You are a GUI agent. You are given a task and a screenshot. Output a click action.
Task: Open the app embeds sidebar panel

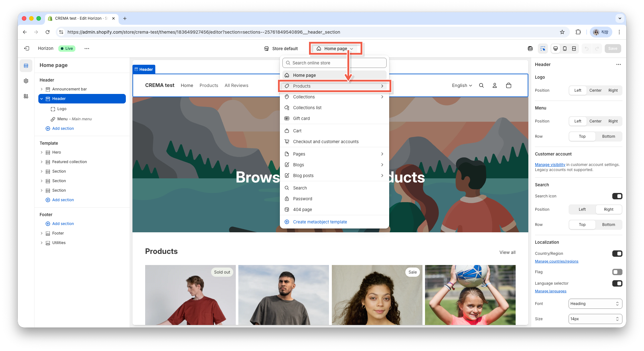[x=26, y=96]
